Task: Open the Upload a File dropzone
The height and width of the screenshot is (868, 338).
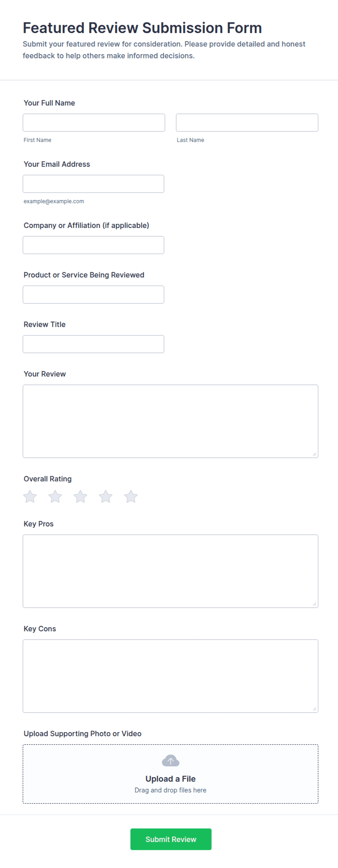Action: coord(170,774)
